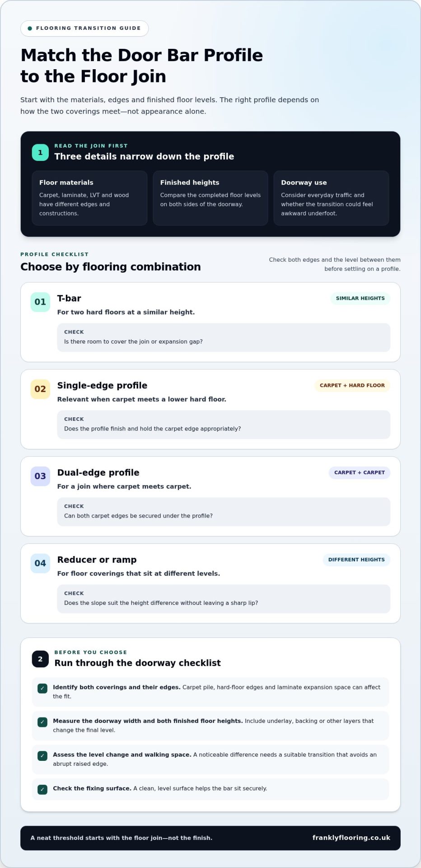Click the CARPET + CARPET tag
This screenshot has height=868, width=421.
point(360,472)
